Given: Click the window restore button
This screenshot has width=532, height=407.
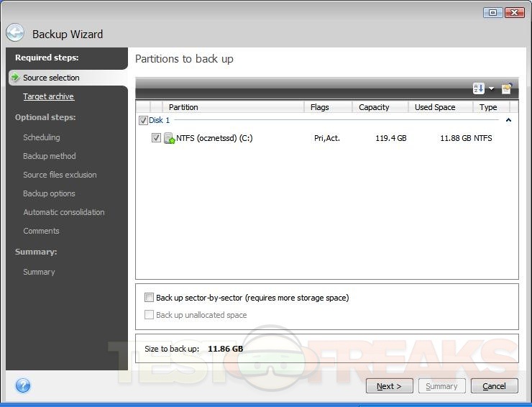Looking at the screenshot, I should 493,12.
